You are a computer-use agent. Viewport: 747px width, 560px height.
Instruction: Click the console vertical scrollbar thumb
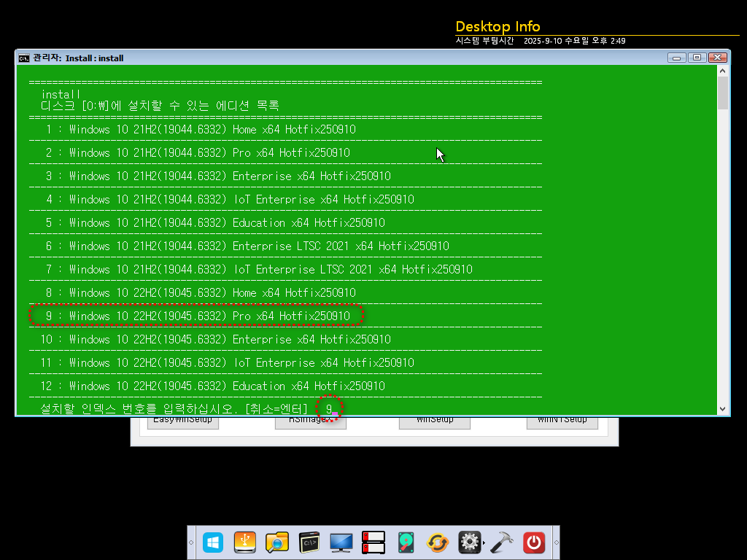tap(723, 93)
